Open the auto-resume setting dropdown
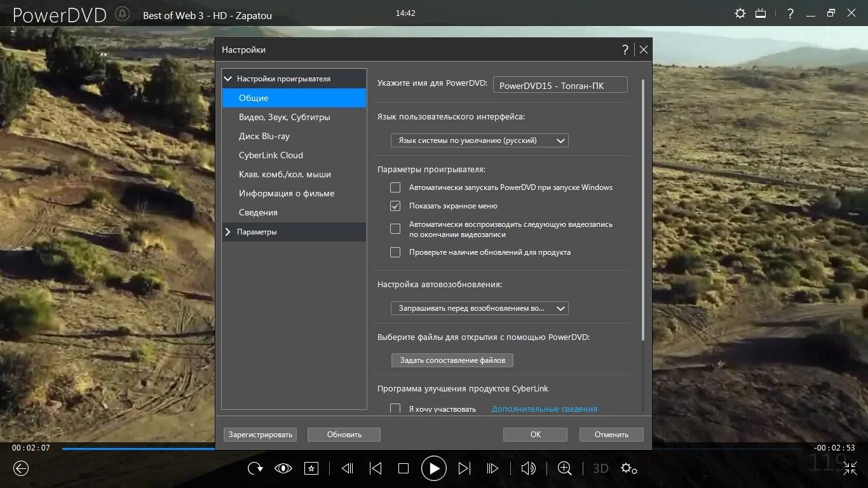The height and width of the screenshot is (488, 868). 479,308
